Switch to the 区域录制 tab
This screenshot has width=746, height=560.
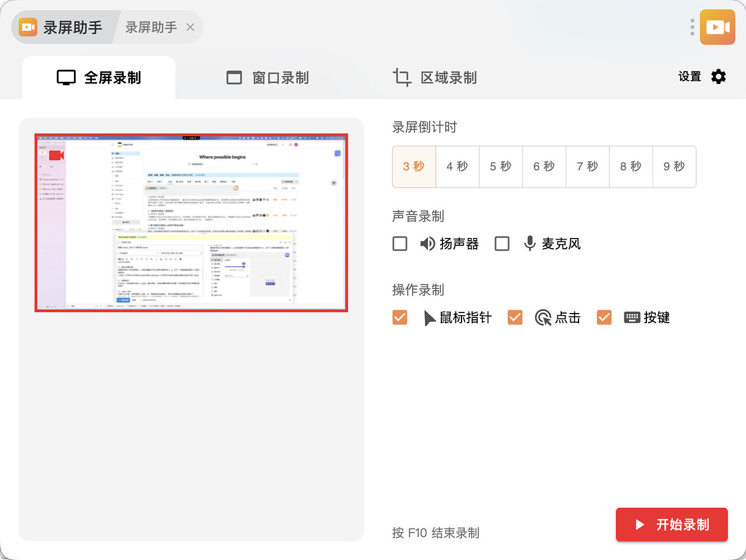(435, 78)
